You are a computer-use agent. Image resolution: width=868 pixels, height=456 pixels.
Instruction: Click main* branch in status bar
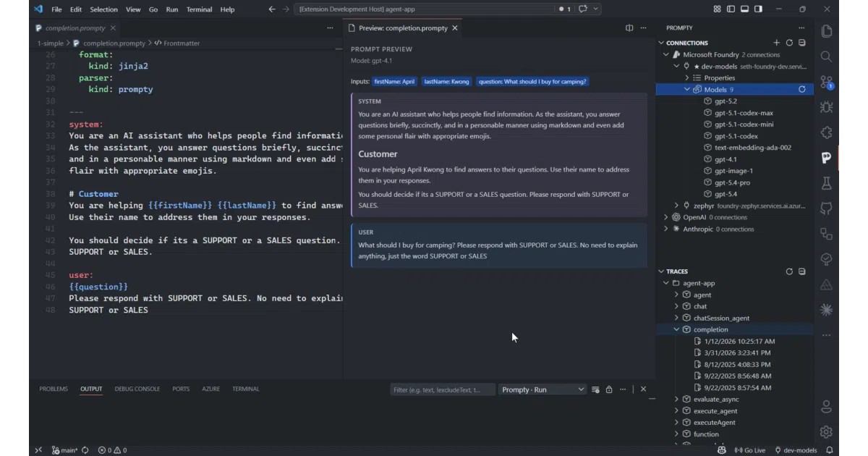[64, 450]
